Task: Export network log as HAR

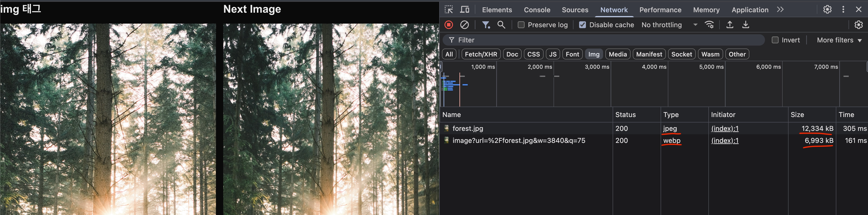Action: (746, 25)
